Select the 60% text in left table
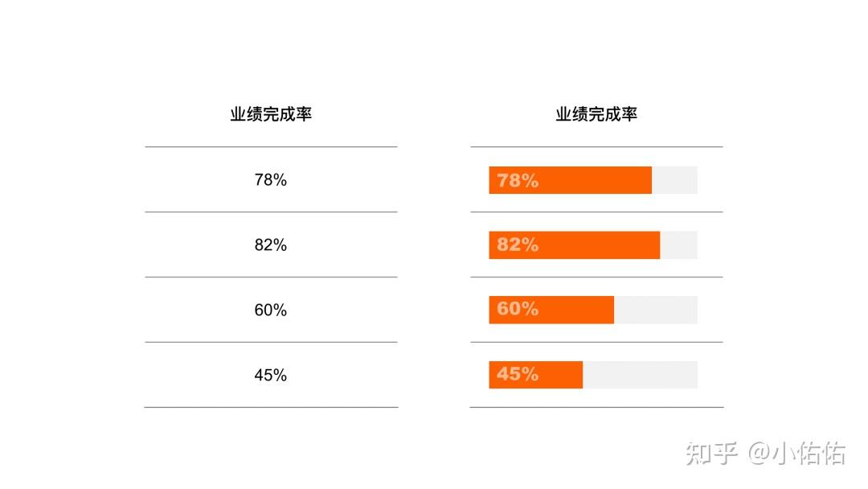 coord(271,310)
